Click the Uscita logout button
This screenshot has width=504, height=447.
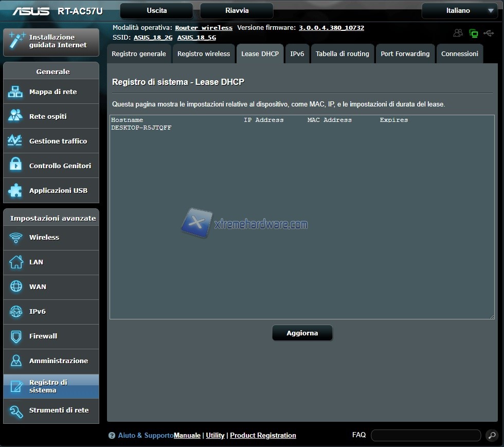(156, 11)
